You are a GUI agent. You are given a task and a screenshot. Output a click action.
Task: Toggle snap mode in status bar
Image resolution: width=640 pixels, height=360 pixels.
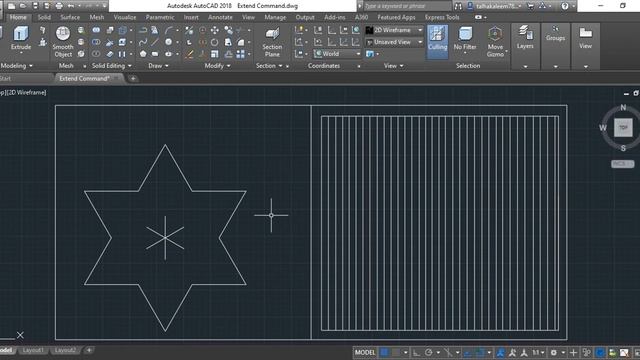click(x=396, y=352)
